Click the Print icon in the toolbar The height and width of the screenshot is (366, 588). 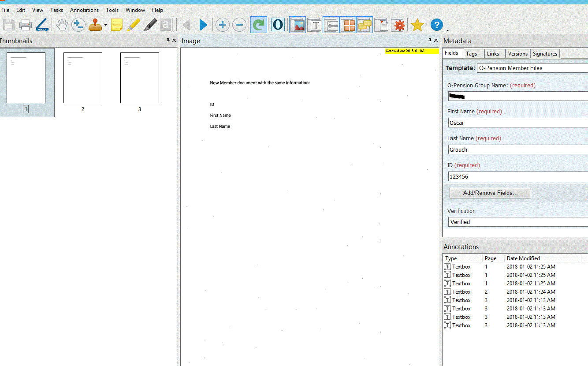point(25,25)
